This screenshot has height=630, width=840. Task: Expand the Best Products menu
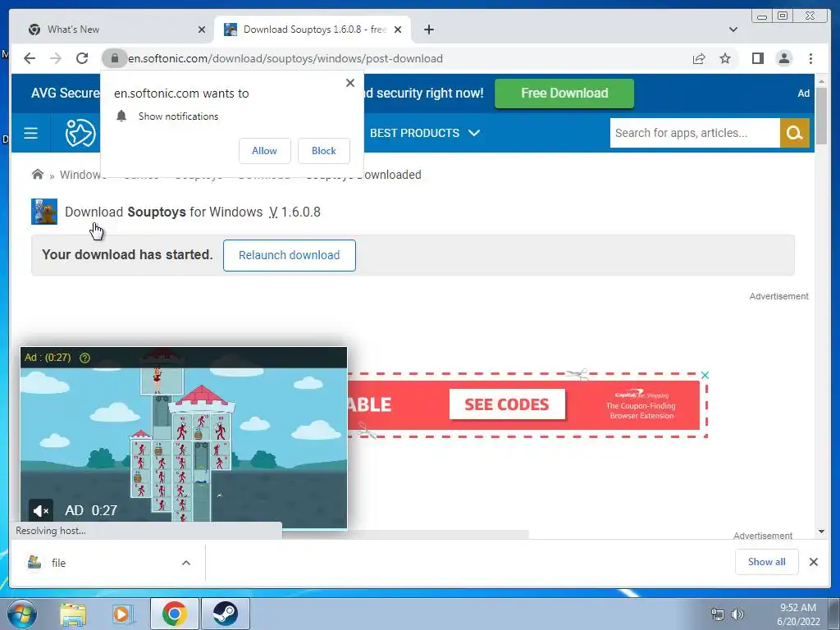coord(425,133)
